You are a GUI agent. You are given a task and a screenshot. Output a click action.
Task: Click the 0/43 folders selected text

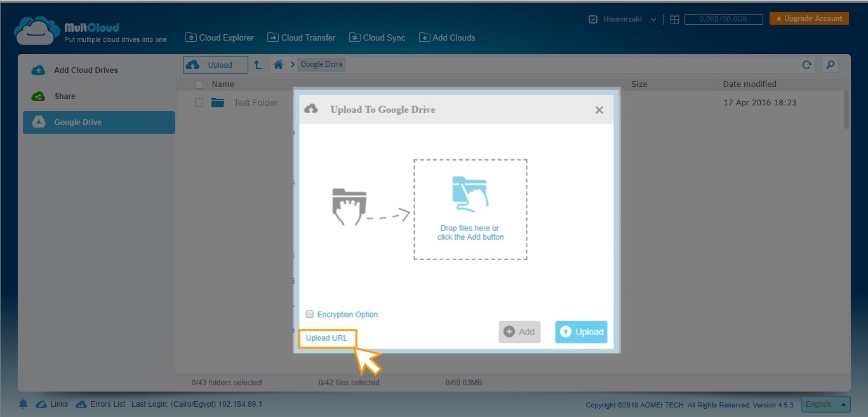[x=227, y=383]
